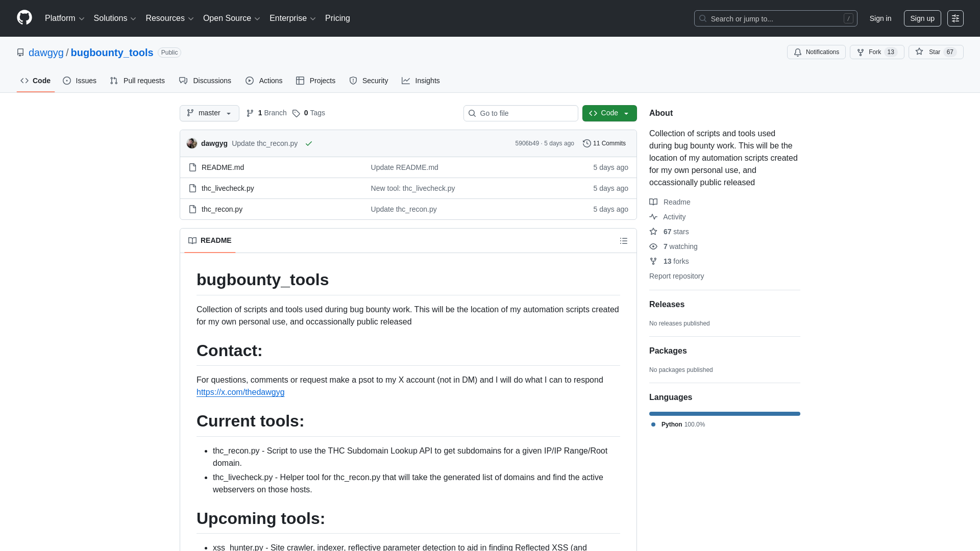Viewport: 980px width, 551px height.
Task: Click the commit history clock icon
Action: tap(586, 143)
